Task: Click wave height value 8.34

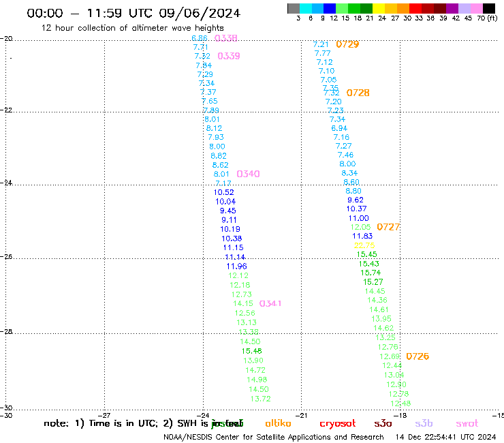Action: (x=349, y=173)
